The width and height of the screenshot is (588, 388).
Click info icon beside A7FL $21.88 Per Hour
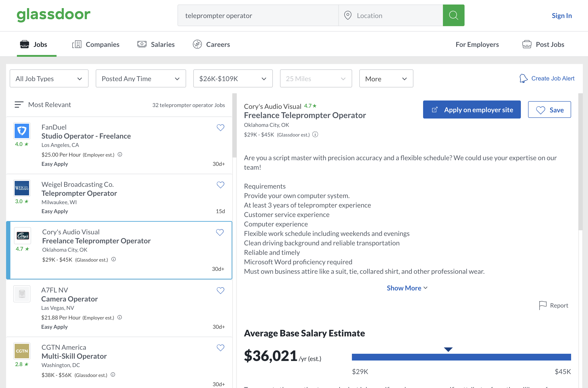pyautogui.click(x=120, y=317)
